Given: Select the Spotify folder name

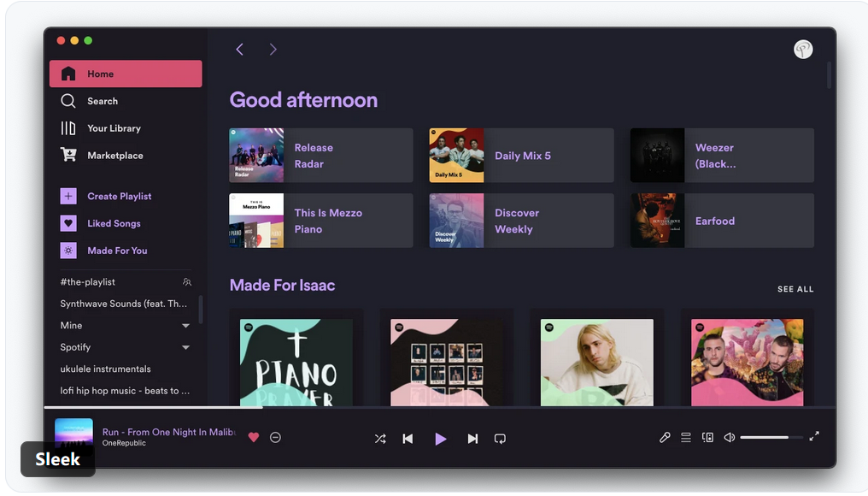Looking at the screenshot, I should [x=75, y=347].
